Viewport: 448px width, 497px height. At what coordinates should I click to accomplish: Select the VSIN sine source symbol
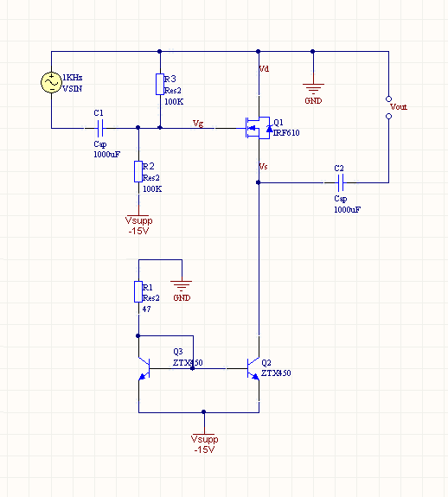(51, 82)
